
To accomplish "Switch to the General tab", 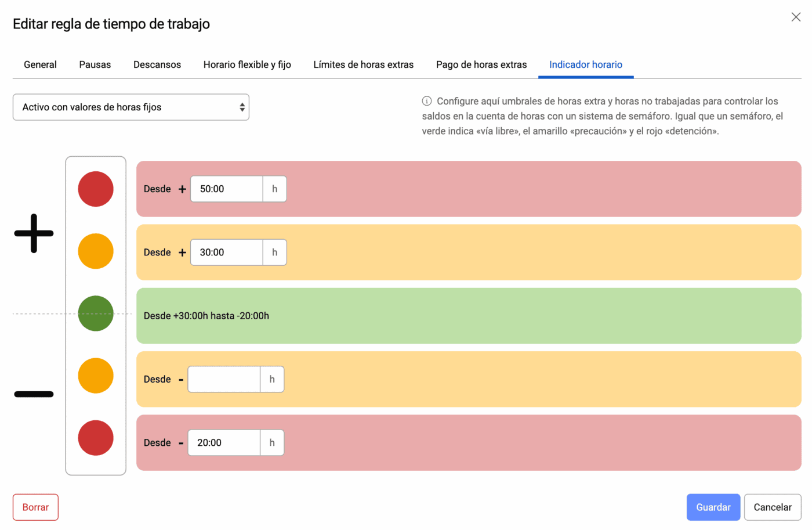I will [40, 64].
